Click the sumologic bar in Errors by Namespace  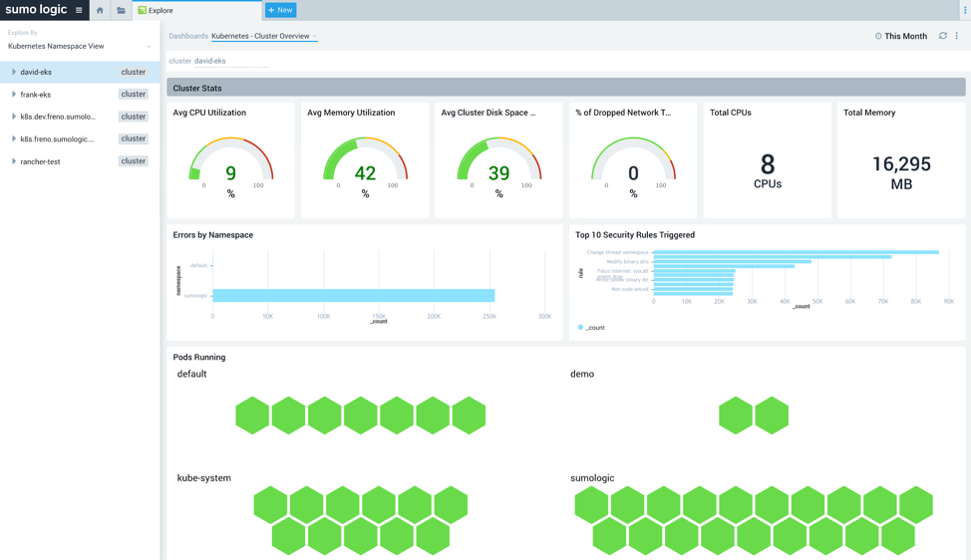pos(354,295)
